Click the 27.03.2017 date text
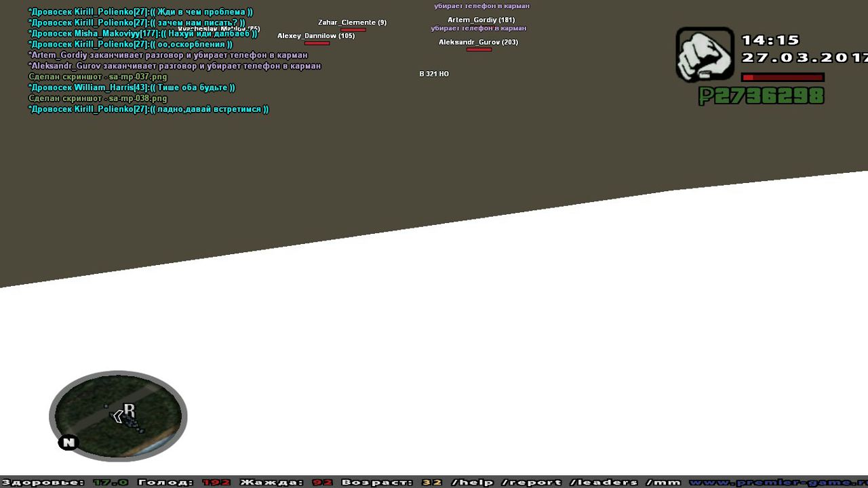Screen dimensions: 868x488 (x=804, y=58)
